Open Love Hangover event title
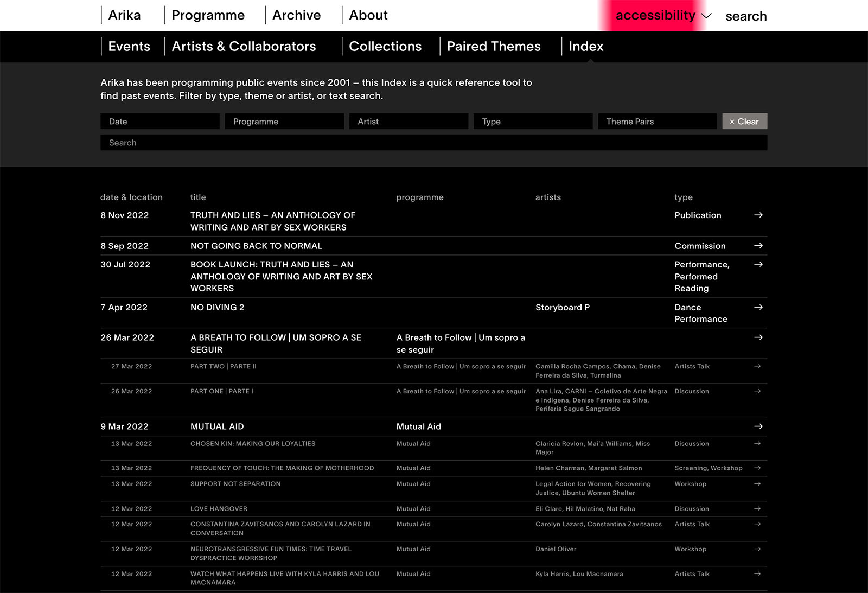 pos(219,509)
